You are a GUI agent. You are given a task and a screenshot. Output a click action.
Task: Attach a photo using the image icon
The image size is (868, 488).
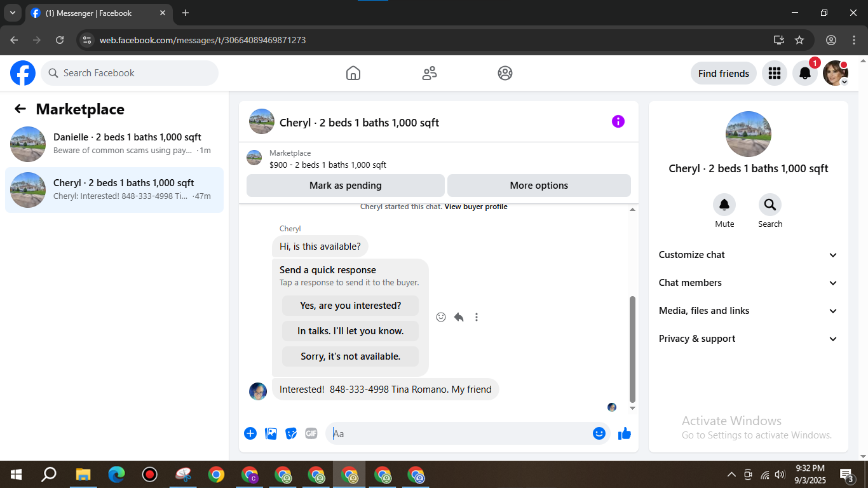pos(271,433)
